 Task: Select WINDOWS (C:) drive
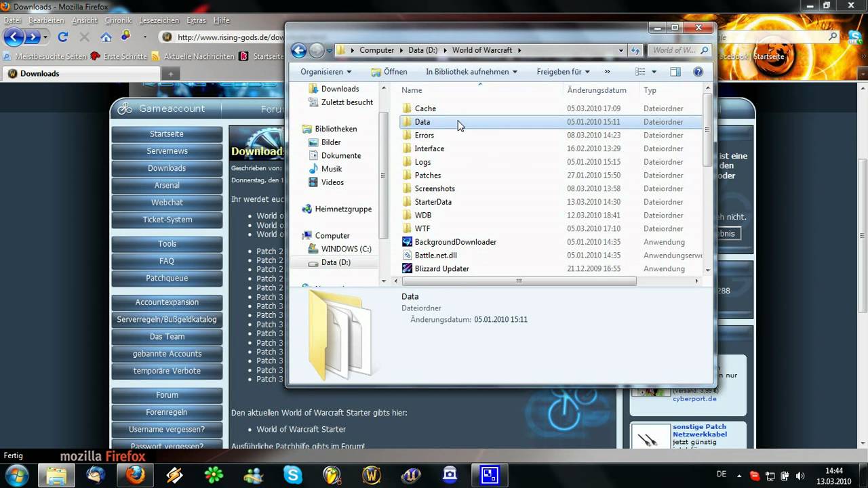click(x=346, y=249)
